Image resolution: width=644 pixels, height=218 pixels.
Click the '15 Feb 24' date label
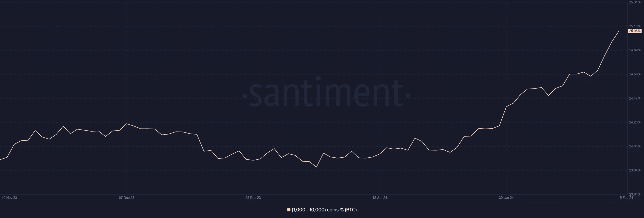pyautogui.click(x=625, y=198)
